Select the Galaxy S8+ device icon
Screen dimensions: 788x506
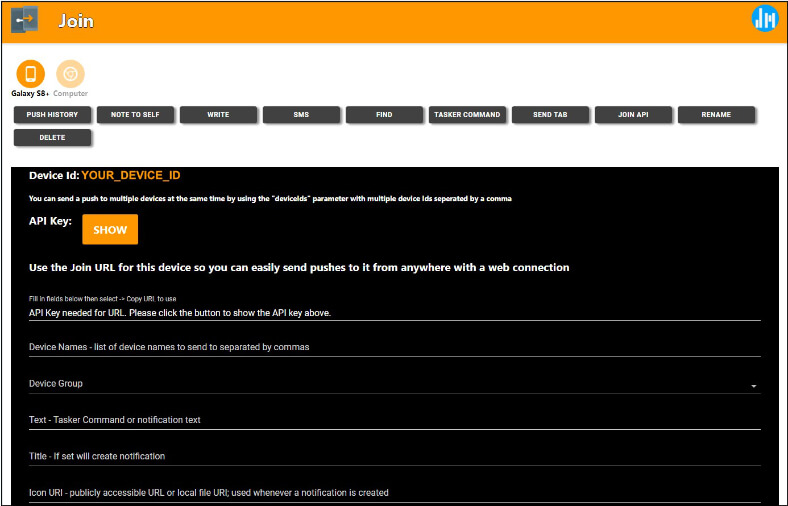30,74
